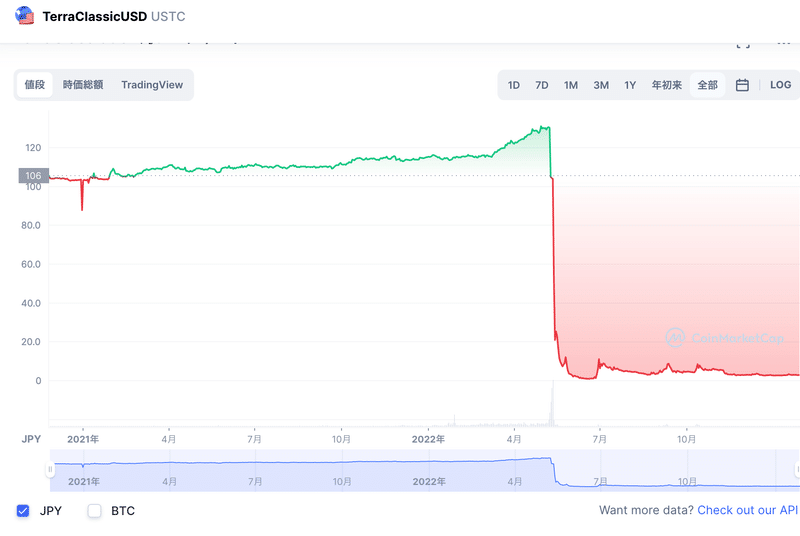Switch to the 時価総額 tab

coord(83,85)
